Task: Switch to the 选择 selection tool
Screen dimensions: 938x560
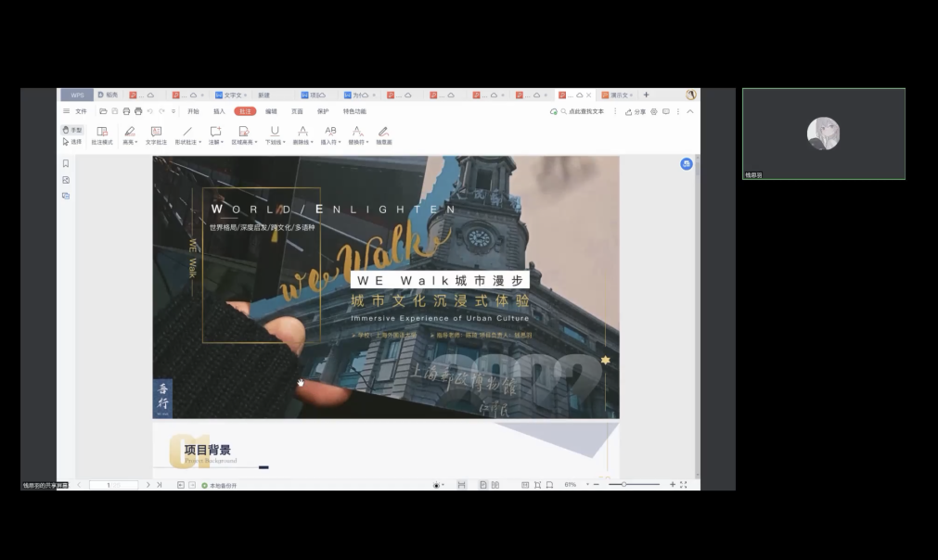Action: (x=72, y=142)
